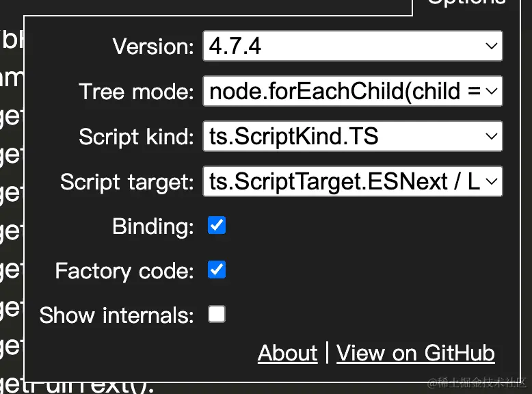Image resolution: width=532 pixels, height=394 pixels.
Task: Click the Show internals label
Action: [x=117, y=315]
